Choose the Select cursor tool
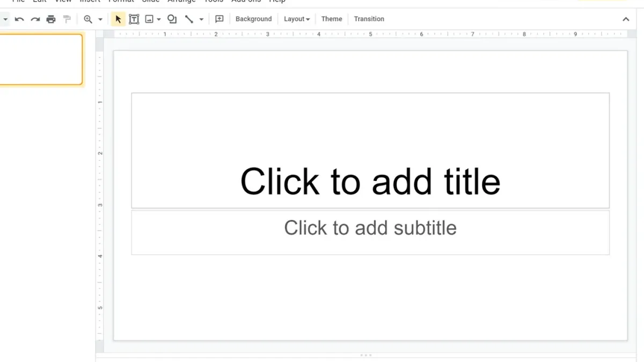Viewport: 644px width, 362px height. 118,19
